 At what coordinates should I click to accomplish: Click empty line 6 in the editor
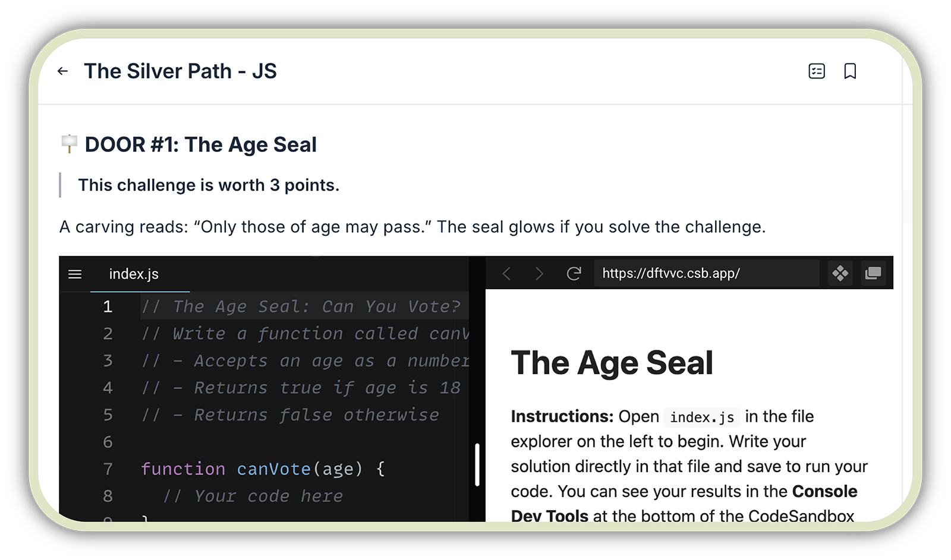[267, 442]
